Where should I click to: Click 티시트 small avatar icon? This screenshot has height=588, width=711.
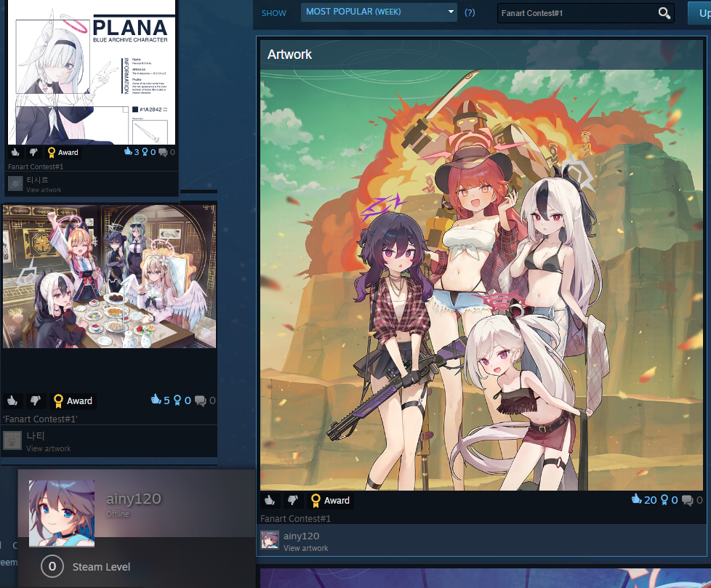tap(15, 184)
